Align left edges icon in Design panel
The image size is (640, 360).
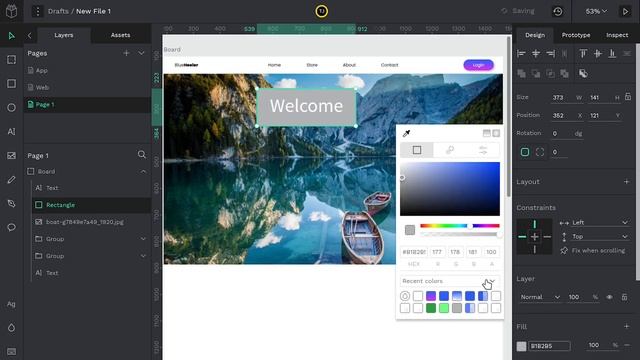(x=521, y=53)
